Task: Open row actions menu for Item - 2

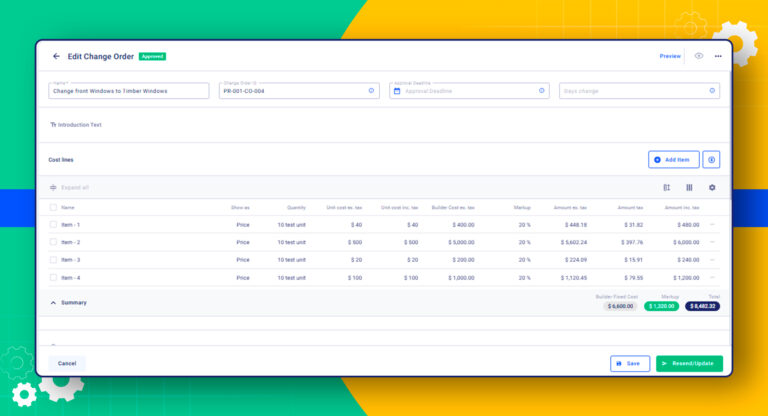Action: 712,242
